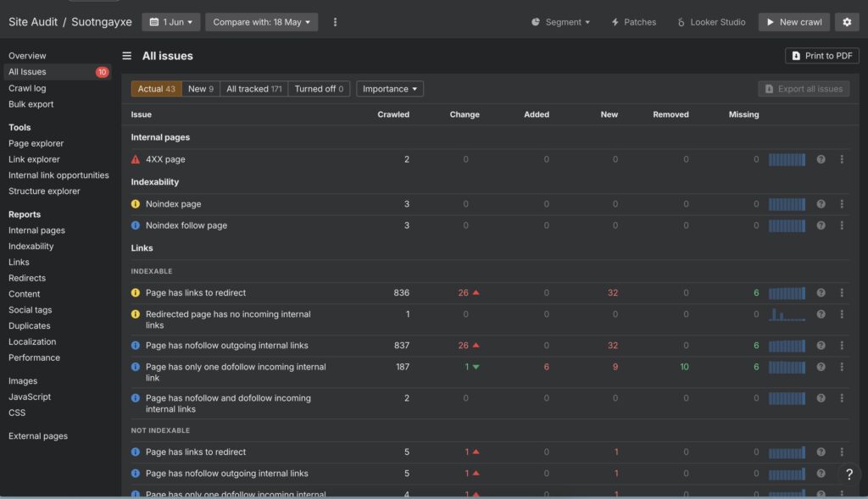Viewport: 868px width, 499px height.
Task: Click help icon for not indexable Page has links to redirect
Action: coord(821,452)
